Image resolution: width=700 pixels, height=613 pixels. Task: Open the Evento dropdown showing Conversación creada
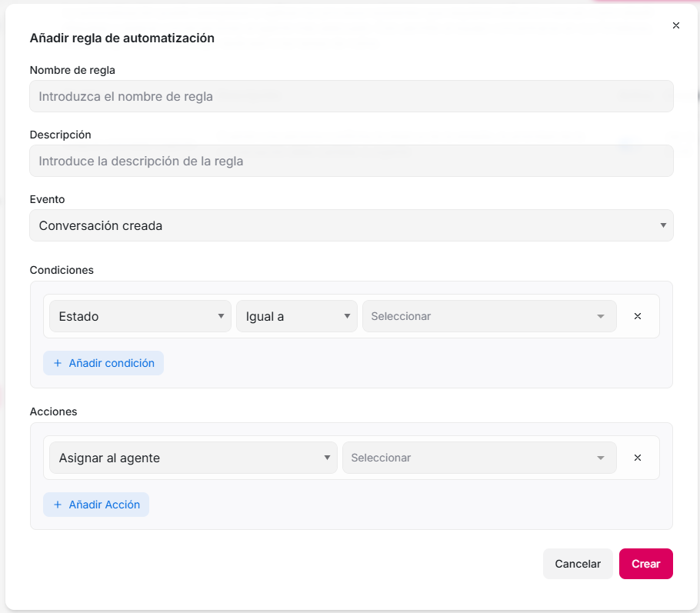351,225
